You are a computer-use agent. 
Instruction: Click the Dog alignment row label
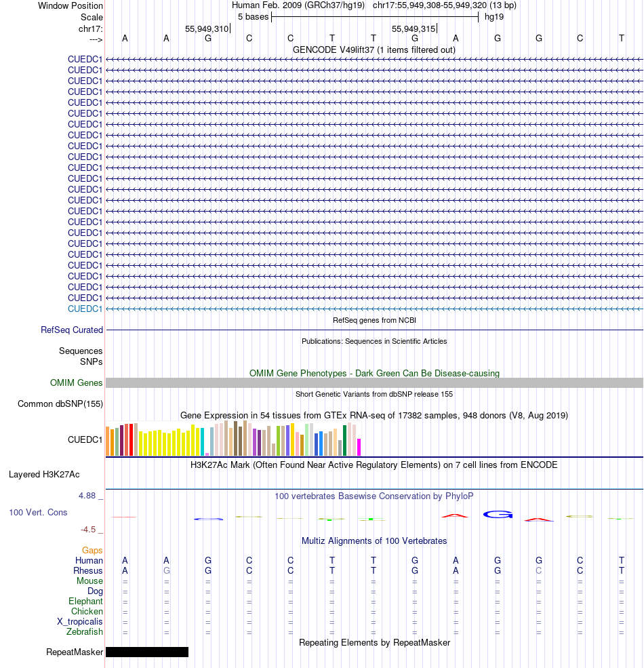96,591
